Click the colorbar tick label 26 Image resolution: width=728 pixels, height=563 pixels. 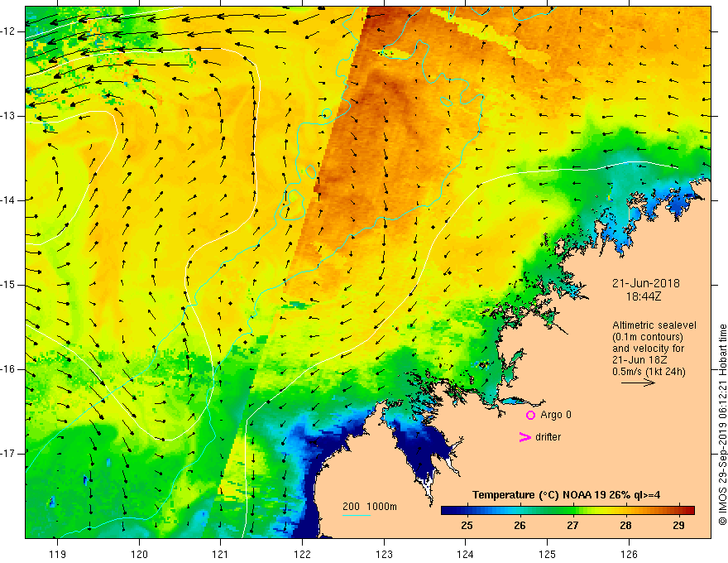[x=520, y=526]
